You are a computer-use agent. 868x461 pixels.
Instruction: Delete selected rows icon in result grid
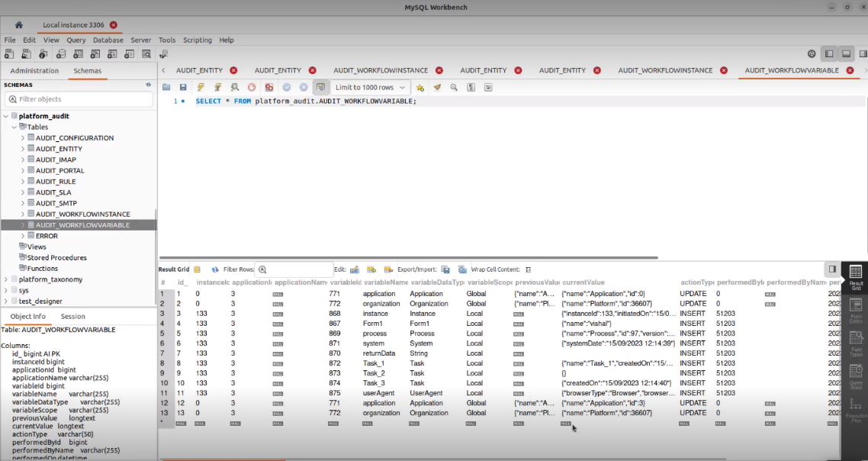(388, 270)
